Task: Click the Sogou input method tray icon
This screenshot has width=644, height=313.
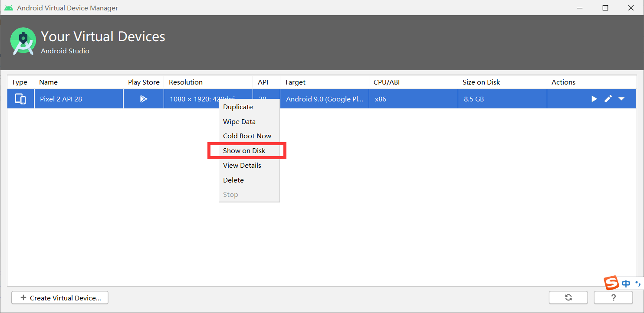Action: coord(611,283)
